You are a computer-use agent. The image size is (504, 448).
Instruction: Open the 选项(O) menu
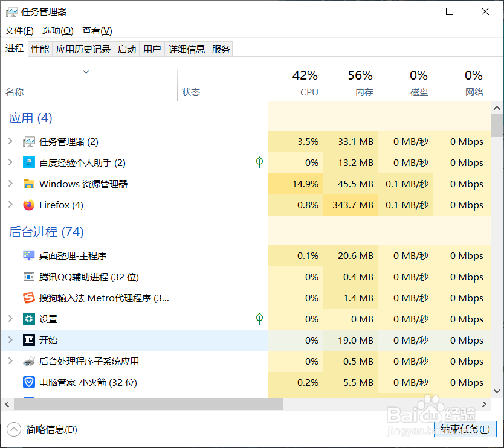point(57,31)
